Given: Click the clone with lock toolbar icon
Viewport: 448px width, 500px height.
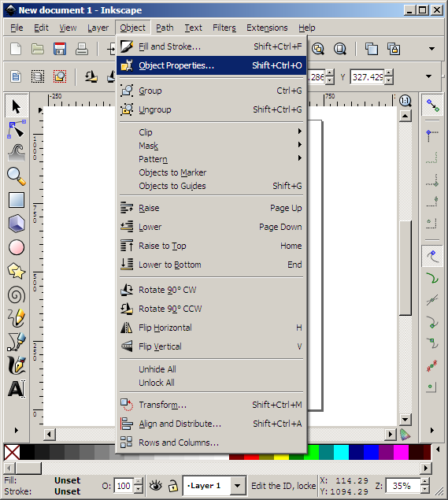Looking at the screenshot, I should (394, 49).
